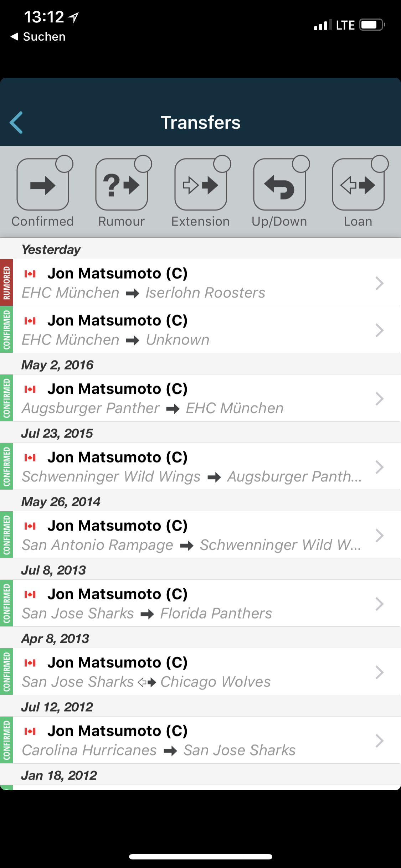Expand the EHC München to Iserlohn Roosters entry chevron
The height and width of the screenshot is (868, 401).
tap(379, 283)
